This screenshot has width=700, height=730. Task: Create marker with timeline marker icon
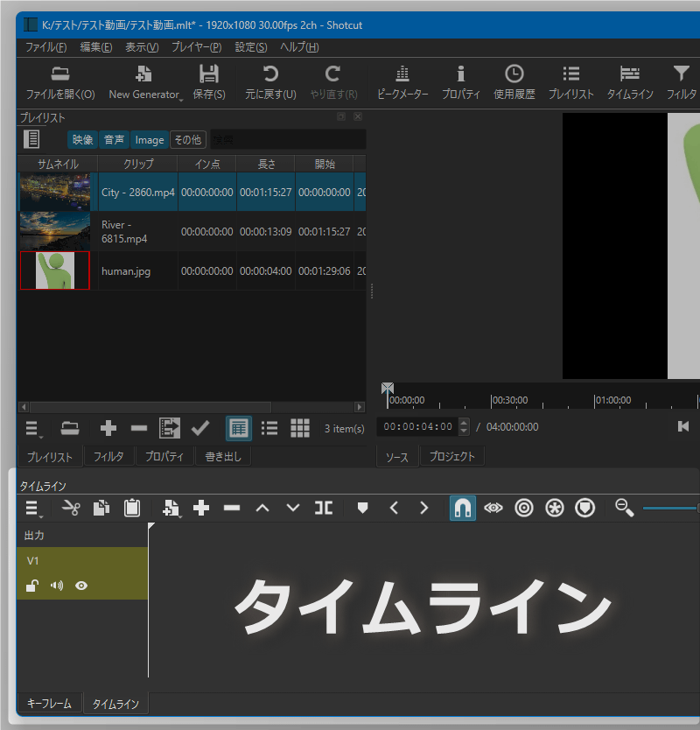[x=362, y=508]
